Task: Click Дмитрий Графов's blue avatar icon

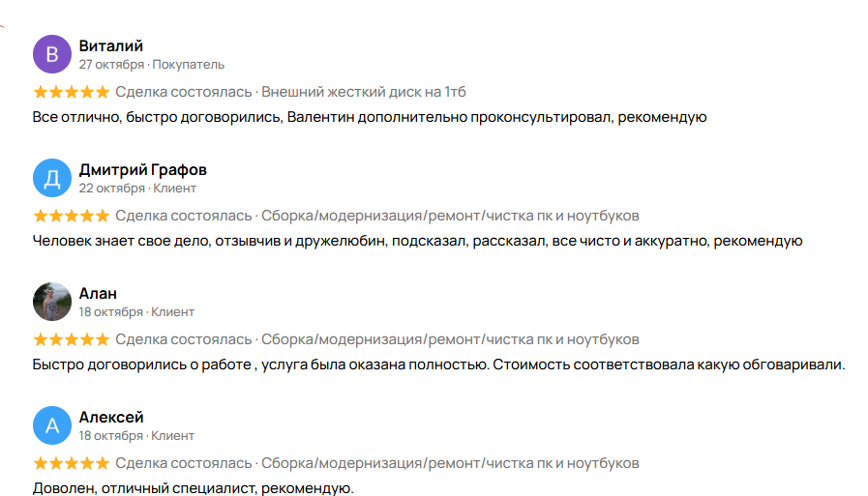Action: click(52, 178)
